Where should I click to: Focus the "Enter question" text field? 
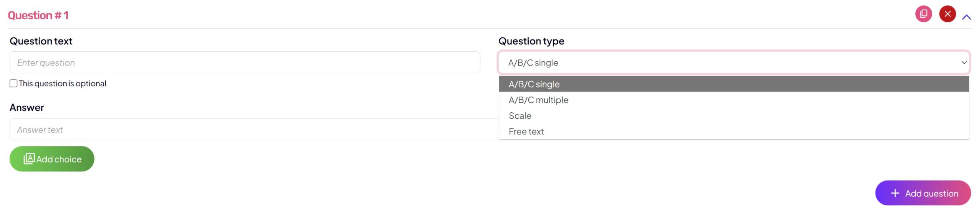(245, 62)
